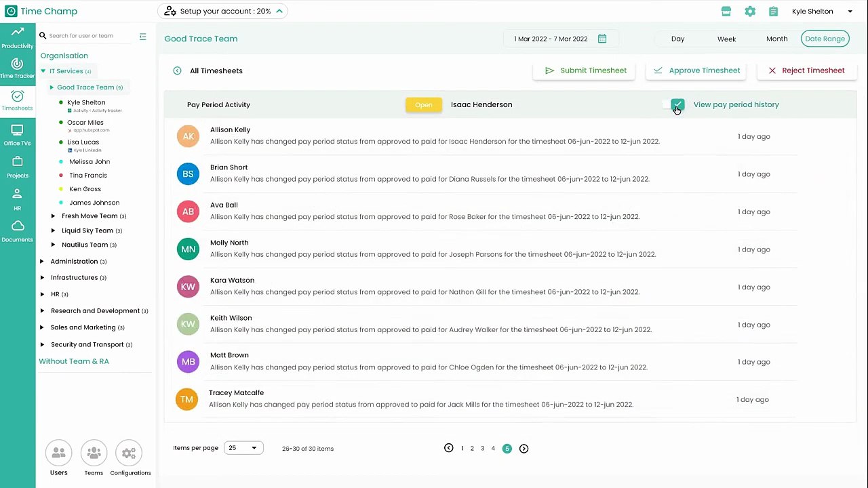Go to page 1
This screenshot has width=868, height=488.
[x=462, y=449]
